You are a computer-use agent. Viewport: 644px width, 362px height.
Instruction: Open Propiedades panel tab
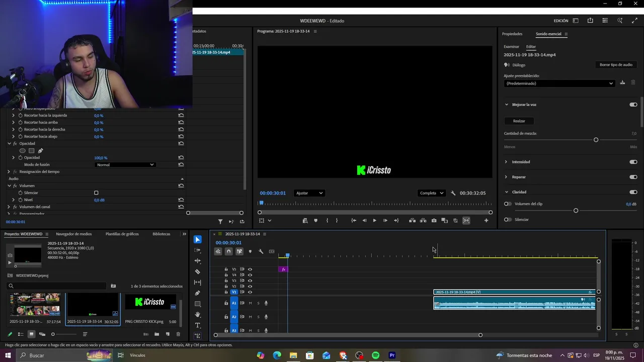click(512, 34)
